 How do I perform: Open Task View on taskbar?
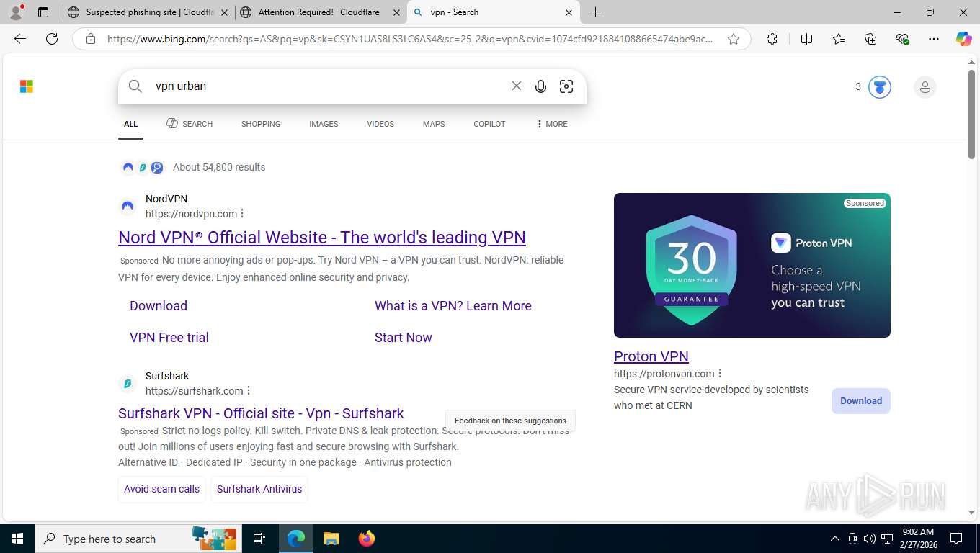(259, 539)
